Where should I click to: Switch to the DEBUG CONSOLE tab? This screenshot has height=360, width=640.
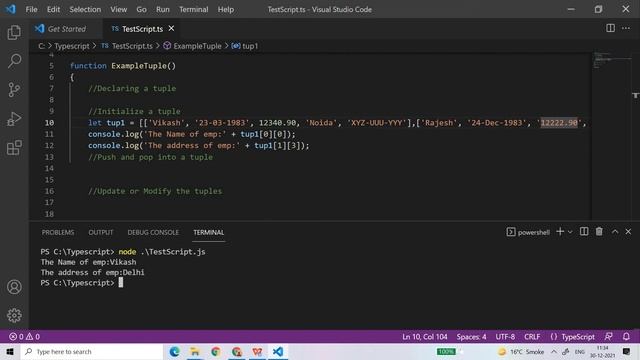[x=153, y=232]
